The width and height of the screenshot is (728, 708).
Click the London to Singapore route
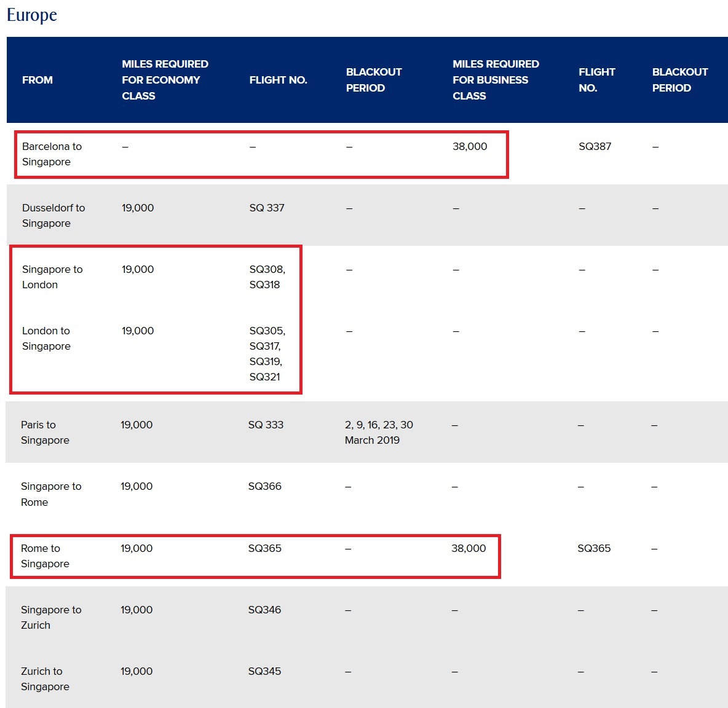pyautogui.click(x=46, y=339)
